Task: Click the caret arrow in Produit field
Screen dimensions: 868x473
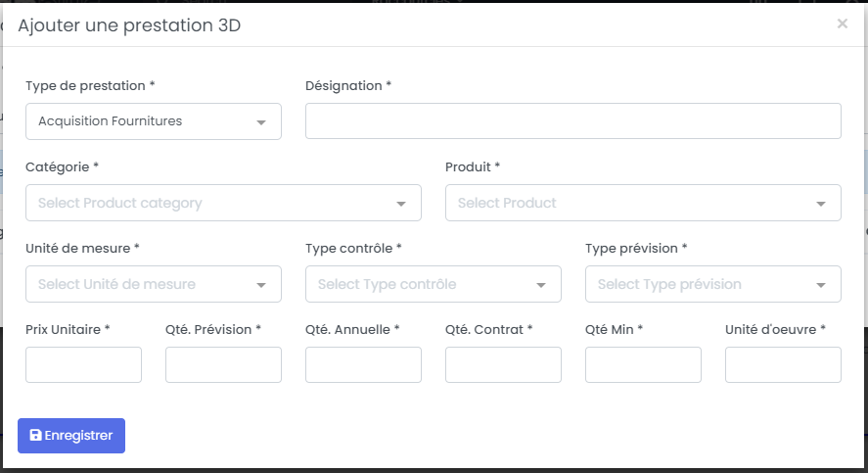Action: [820, 204]
